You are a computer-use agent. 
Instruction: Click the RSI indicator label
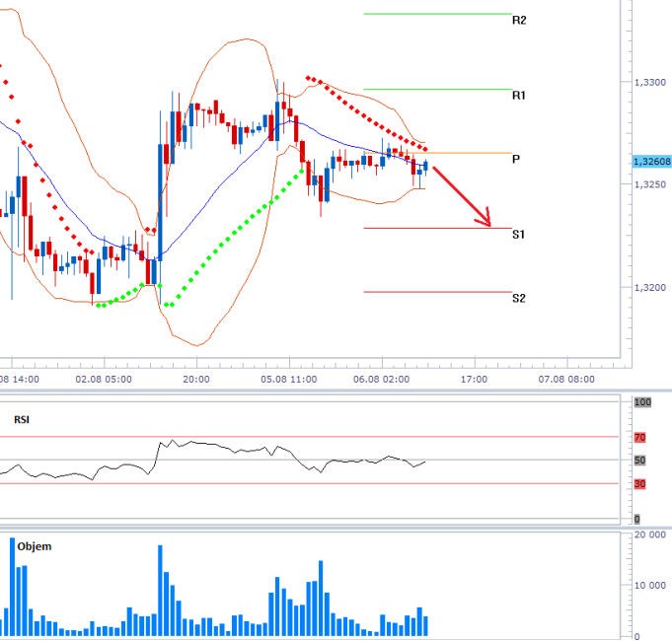point(22,420)
